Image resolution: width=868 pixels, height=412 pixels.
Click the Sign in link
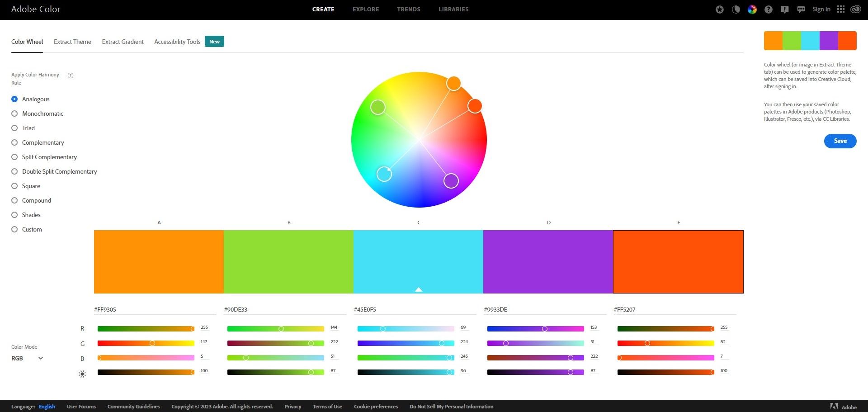(821, 9)
